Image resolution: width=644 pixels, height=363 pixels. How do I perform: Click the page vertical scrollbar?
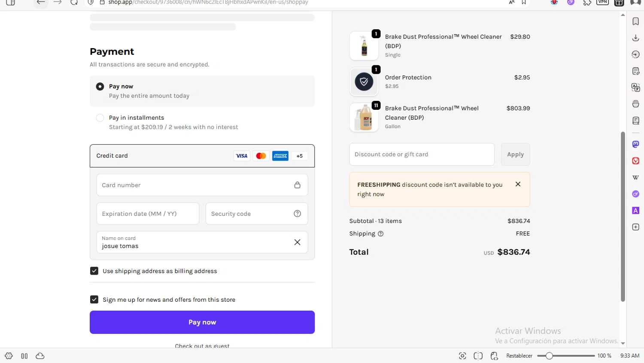[623, 217]
